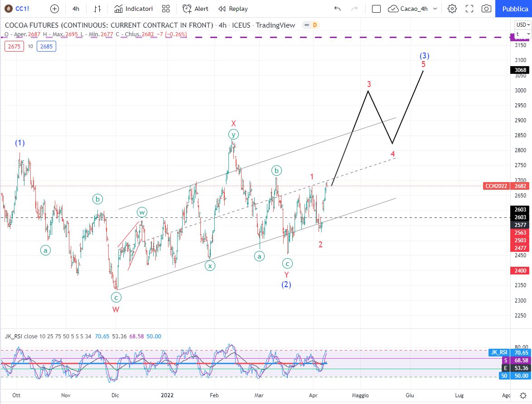The height and width of the screenshot is (404, 532).
Task: Open the indicator templates grid icon
Action: [x=166, y=9]
